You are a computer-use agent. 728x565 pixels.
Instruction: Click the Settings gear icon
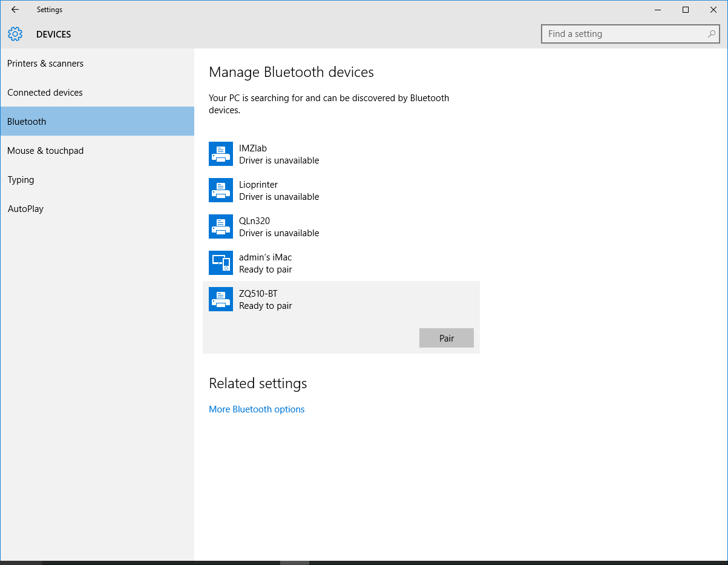15,34
